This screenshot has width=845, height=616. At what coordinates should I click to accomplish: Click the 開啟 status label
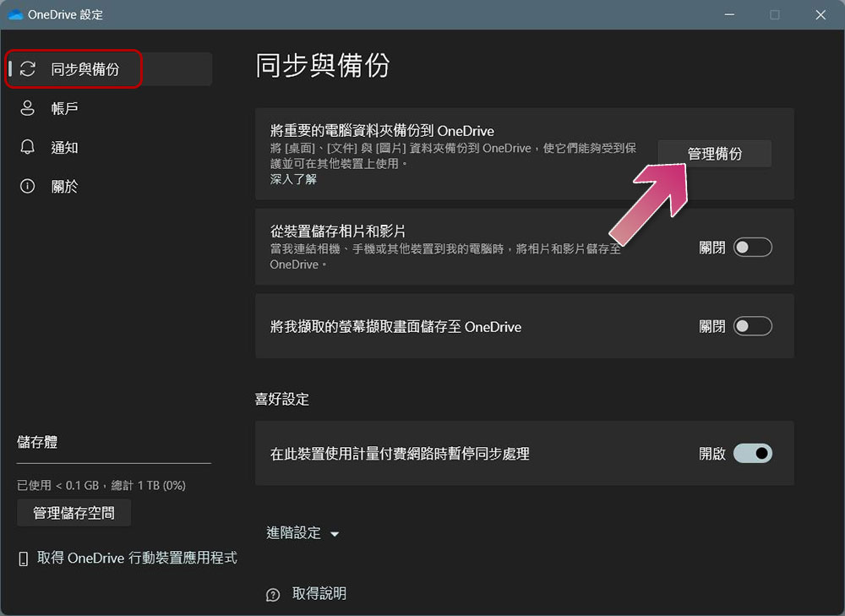711,454
